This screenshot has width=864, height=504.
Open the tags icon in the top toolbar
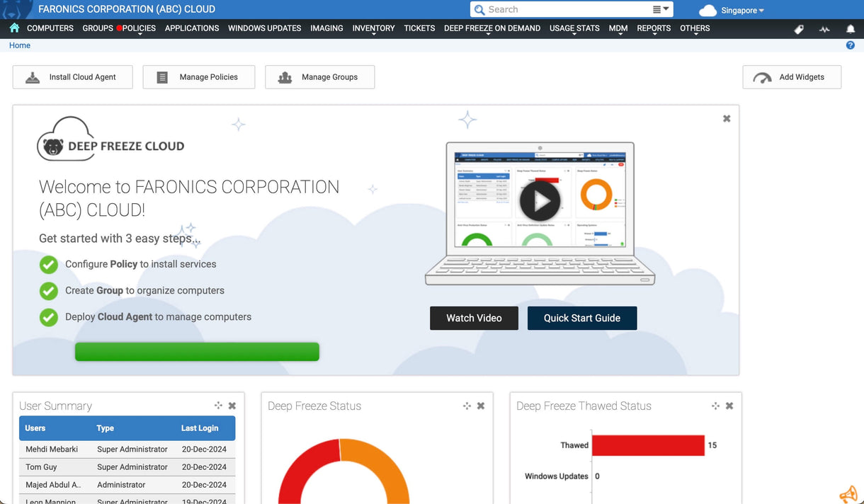[798, 28]
